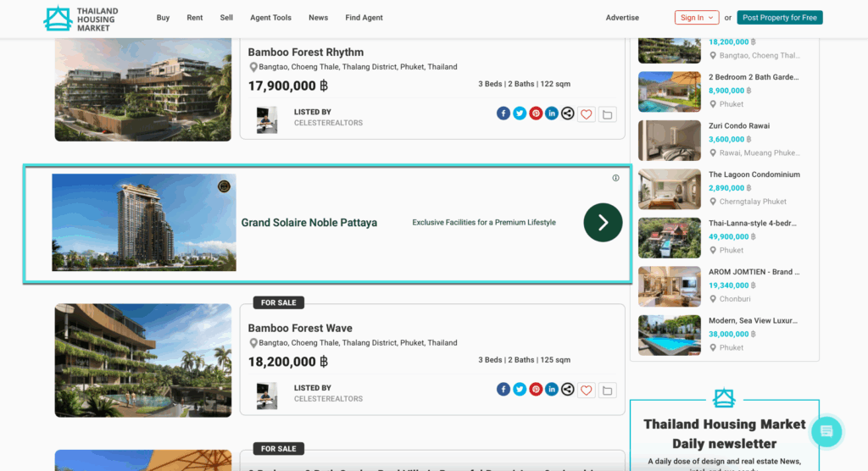
Task: Expand the Sign In dropdown
Action: click(x=697, y=18)
